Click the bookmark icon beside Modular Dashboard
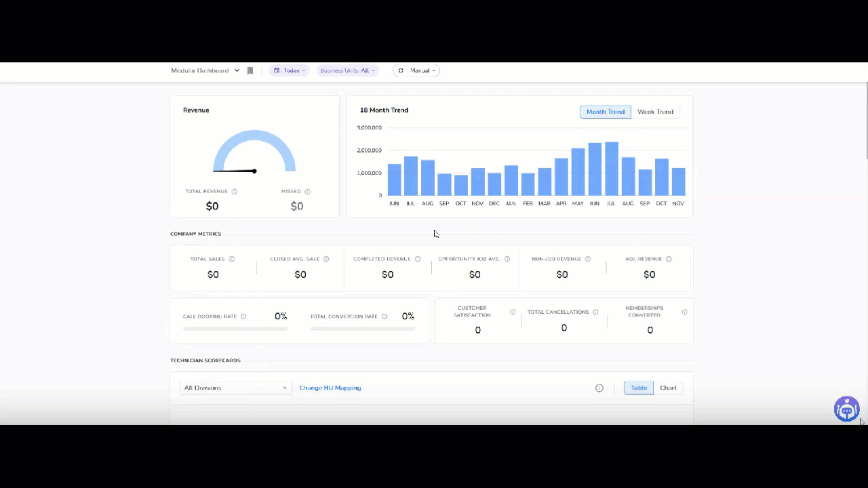This screenshot has height=488, width=868. pos(250,70)
